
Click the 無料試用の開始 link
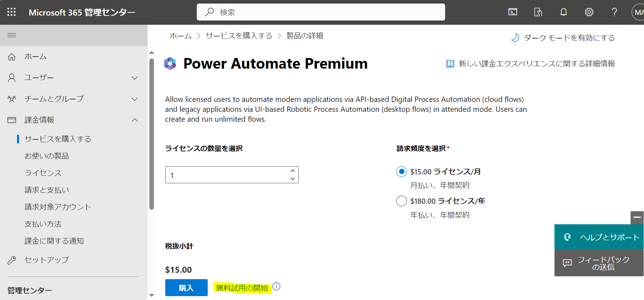(242, 288)
